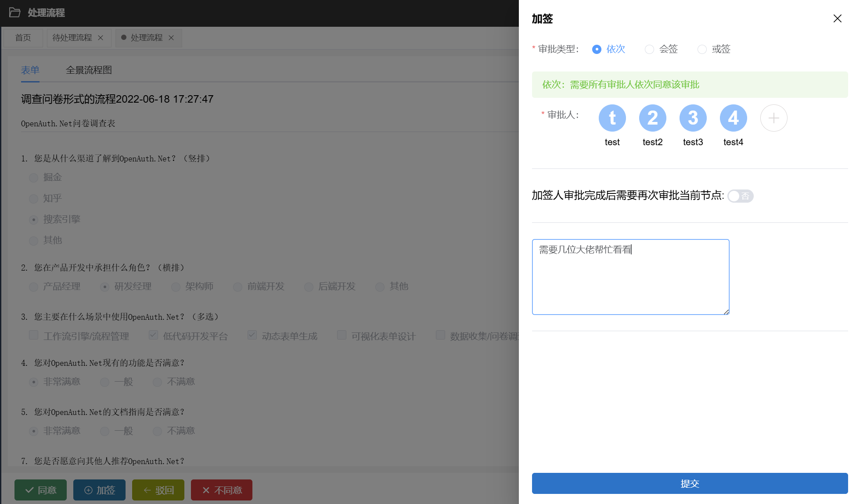Screen dimensions: 856x504
Task: Open the 全景流程图 tab
Action: click(x=89, y=70)
